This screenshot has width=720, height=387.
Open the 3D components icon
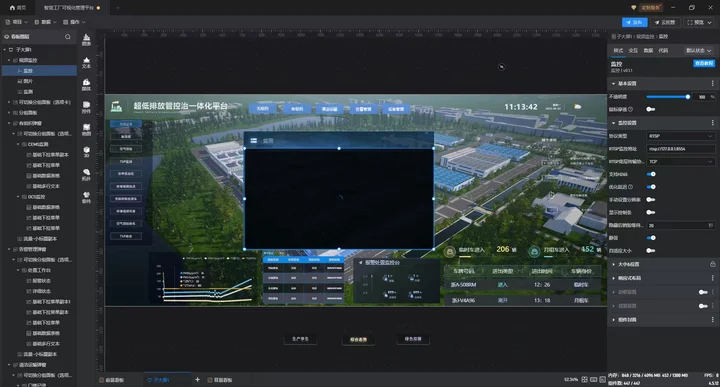[86, 152]
